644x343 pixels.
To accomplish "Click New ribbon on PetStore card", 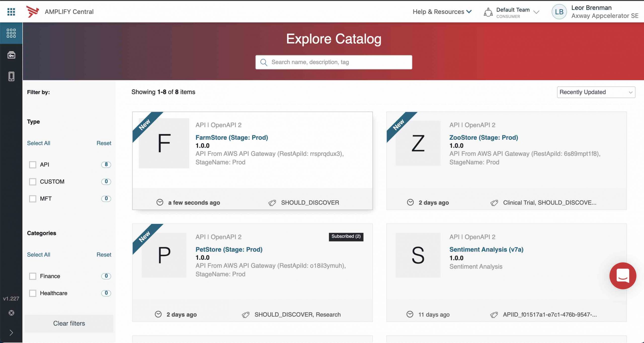I will coord(145,236).
